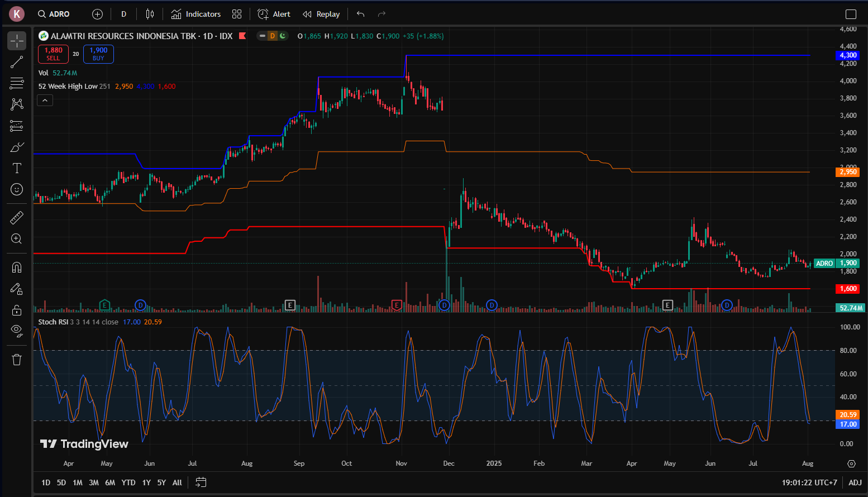
Task: Start bar Replay mode
Action: point(321,14)
